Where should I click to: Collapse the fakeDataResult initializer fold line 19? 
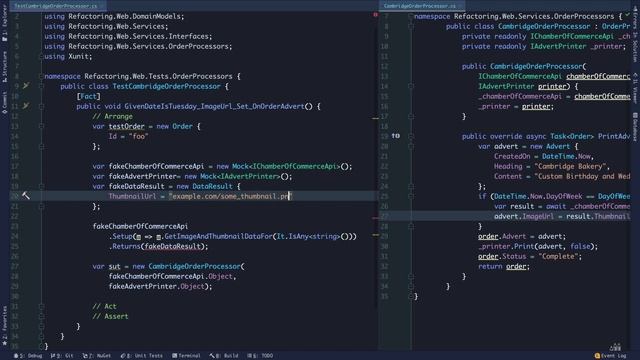click(41, 186)
